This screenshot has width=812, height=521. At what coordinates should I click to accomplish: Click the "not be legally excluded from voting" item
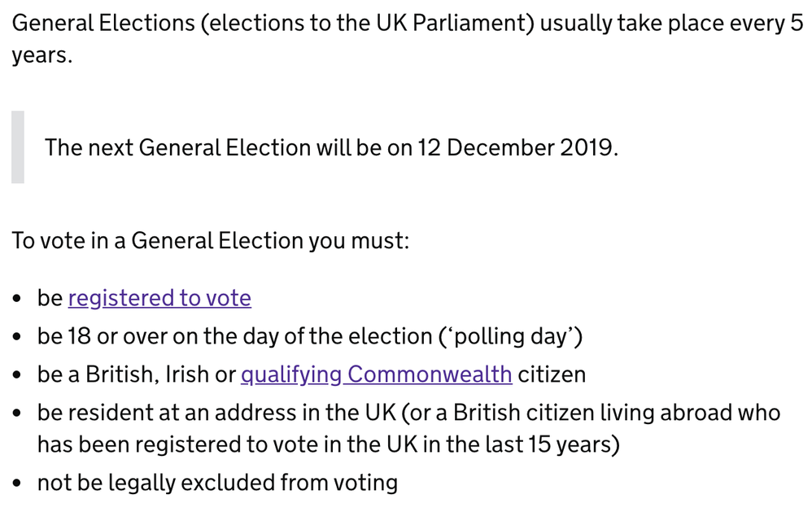coord(217,483)
